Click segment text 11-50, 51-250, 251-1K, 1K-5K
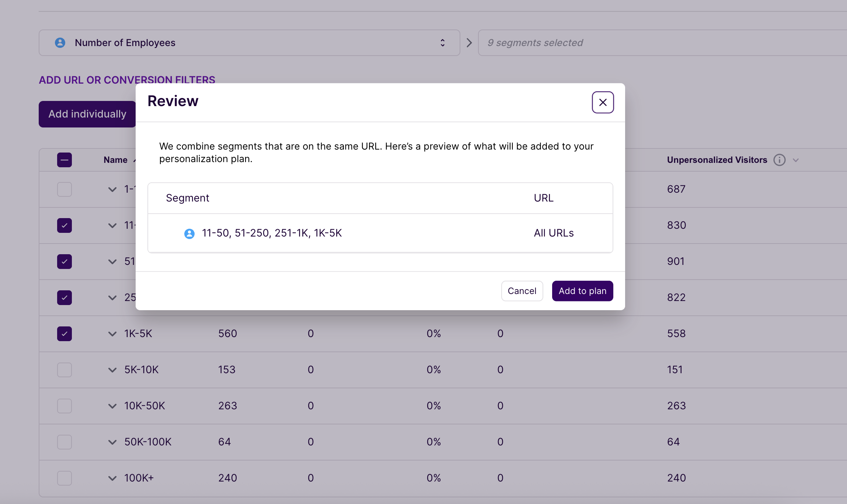Viewport: 847px width, 504px height. pyautogui.click(x=272, y=233)
